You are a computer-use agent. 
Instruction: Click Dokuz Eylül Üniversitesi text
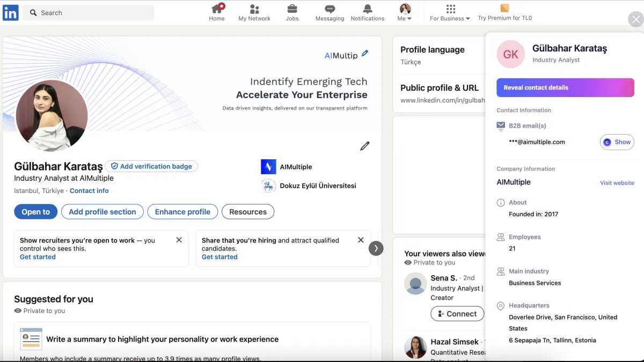318,186
